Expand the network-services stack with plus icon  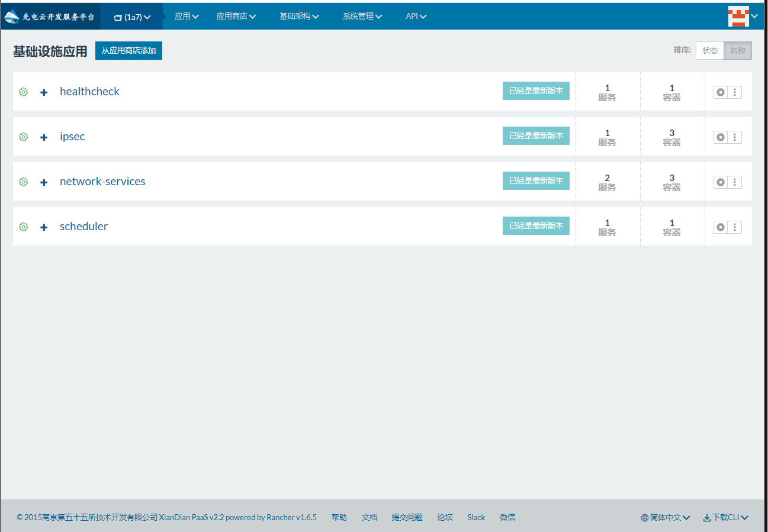click(x=44, y=182)
